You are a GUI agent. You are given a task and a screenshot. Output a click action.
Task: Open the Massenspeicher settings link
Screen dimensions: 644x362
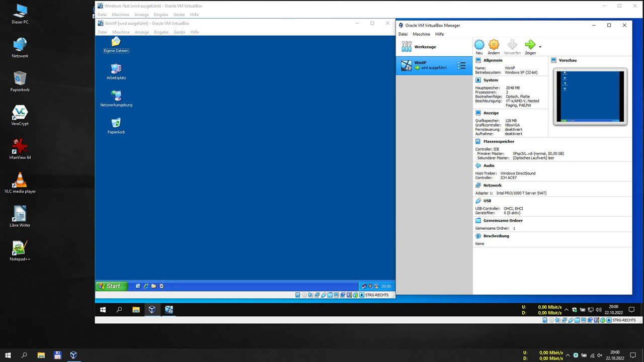500,141
